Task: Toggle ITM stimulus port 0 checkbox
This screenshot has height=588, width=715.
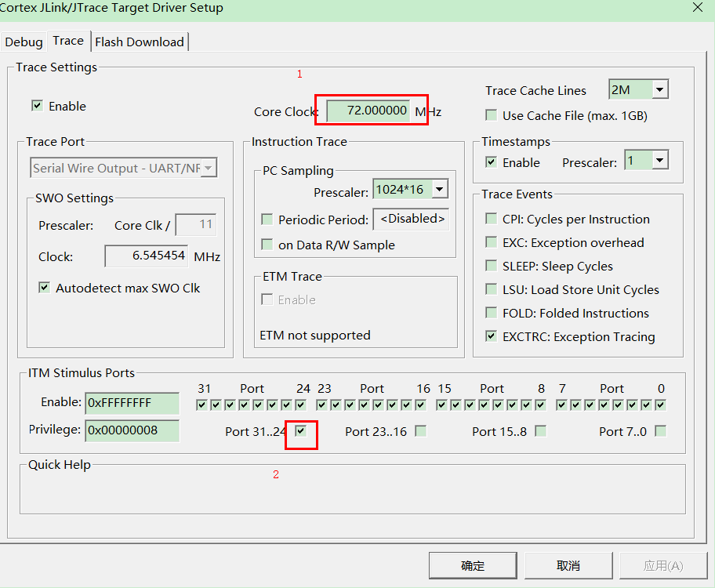Action: click(x=660, y=405)
